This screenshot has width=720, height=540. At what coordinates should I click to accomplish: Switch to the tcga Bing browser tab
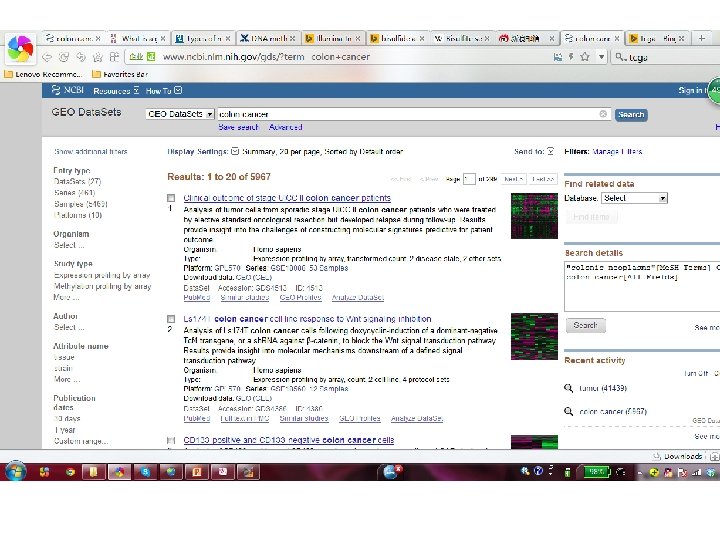click(x=657, y=39)
